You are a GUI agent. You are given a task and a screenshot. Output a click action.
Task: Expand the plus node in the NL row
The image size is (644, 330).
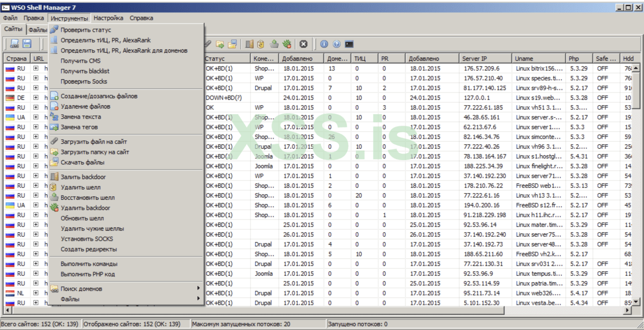tap(36, 293)
